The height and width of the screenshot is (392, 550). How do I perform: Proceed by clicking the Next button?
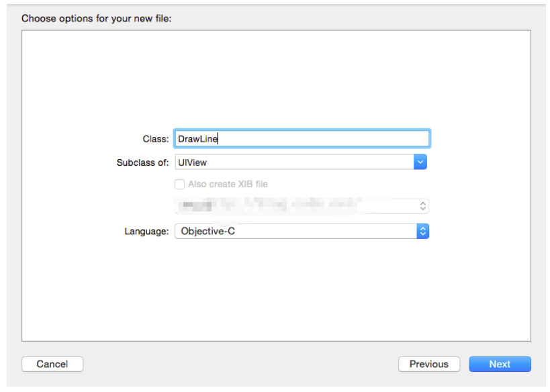pos(500,364)
